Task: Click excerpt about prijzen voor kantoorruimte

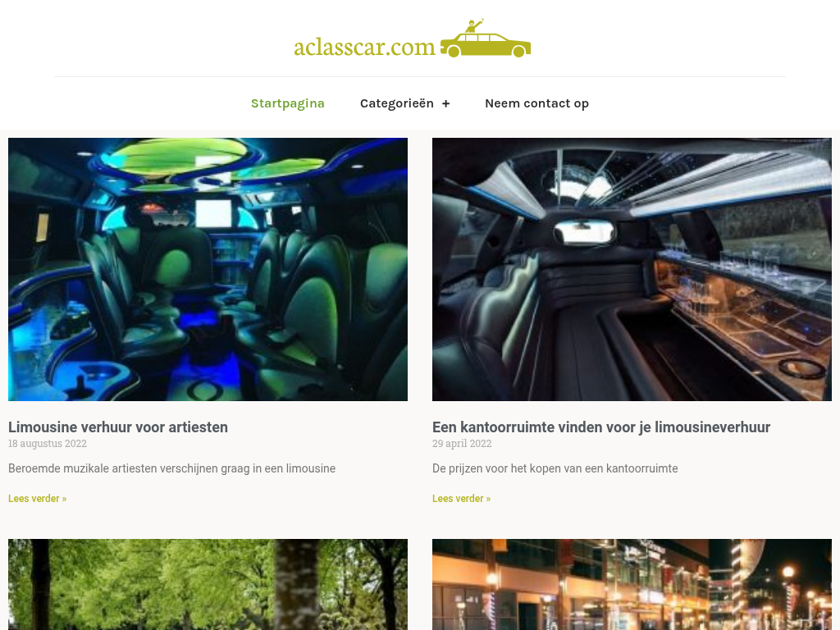Action: pyautogui.click(x=555, y=468)
